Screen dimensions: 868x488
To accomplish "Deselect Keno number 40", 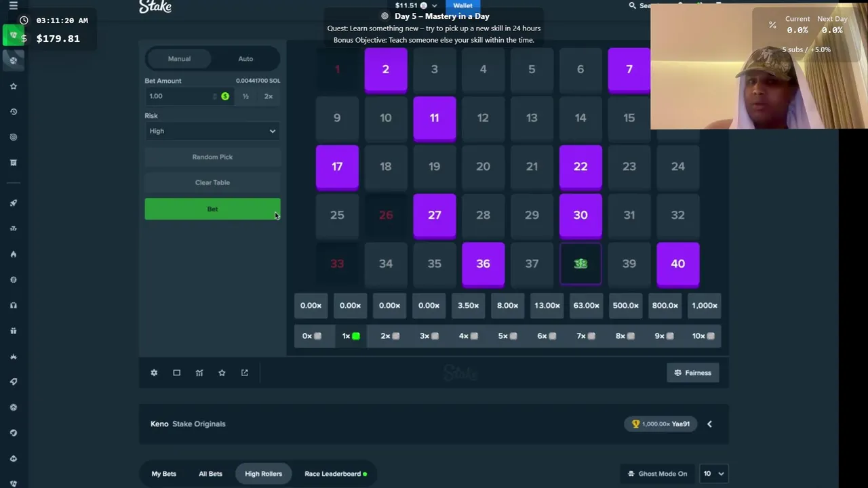I will click(678, 264).
